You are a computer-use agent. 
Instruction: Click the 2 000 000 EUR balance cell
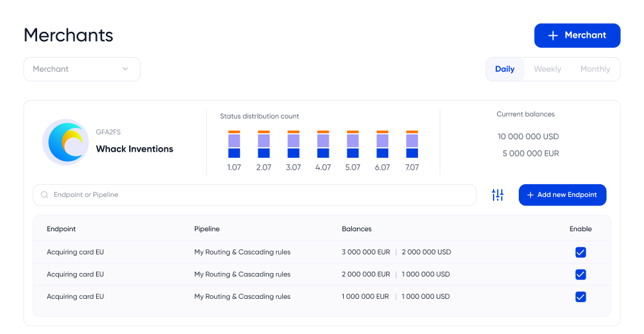click(x=366, y=274)
